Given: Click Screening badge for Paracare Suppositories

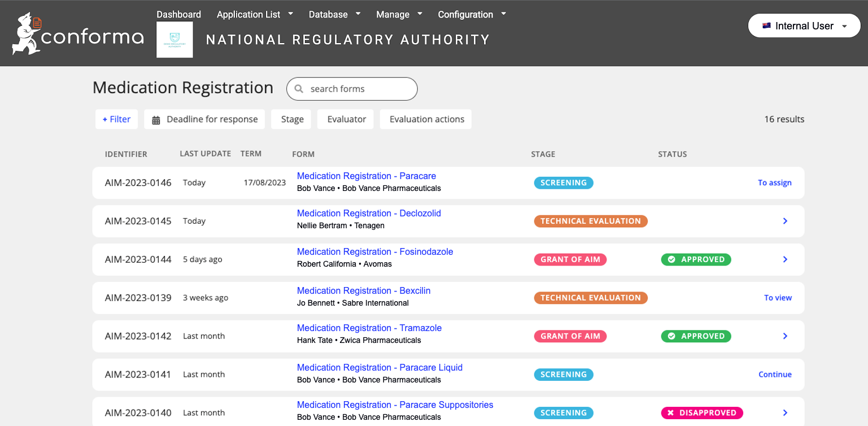Looking at the screenshot, I should 564,413.
